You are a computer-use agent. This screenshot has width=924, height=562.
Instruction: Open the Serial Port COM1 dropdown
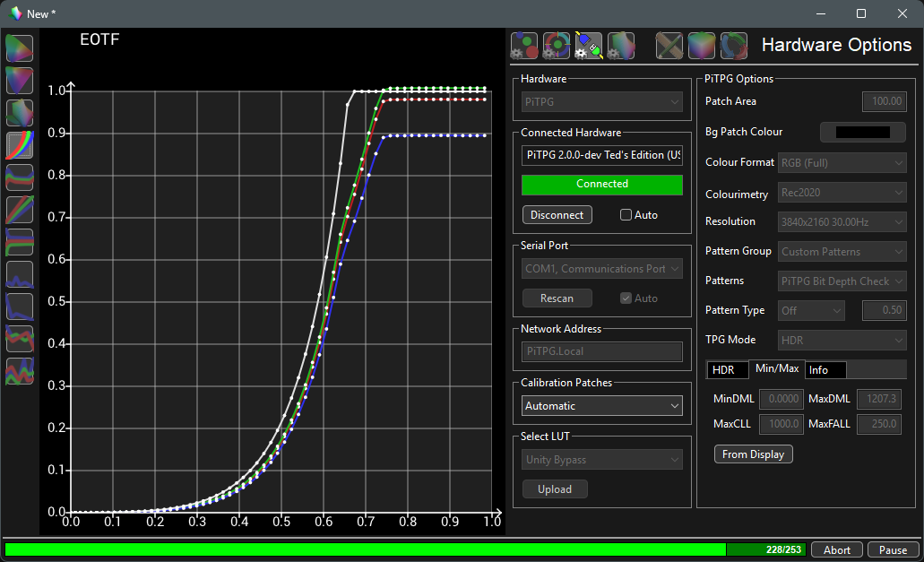602,269
